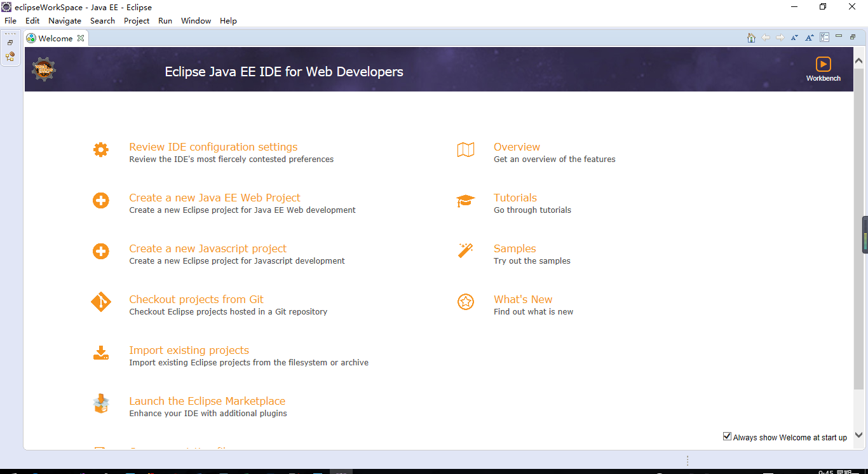Click the text "Checkout Eclipse projects hosted in a Git repository"
Image resolution: width=868 pixels, height=474 pixels.
pos(228,312)
